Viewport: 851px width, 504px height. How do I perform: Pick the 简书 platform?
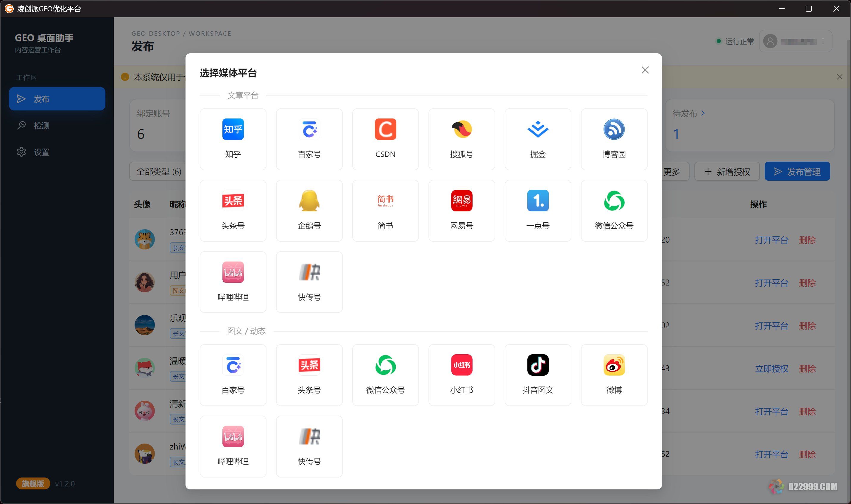385,210
